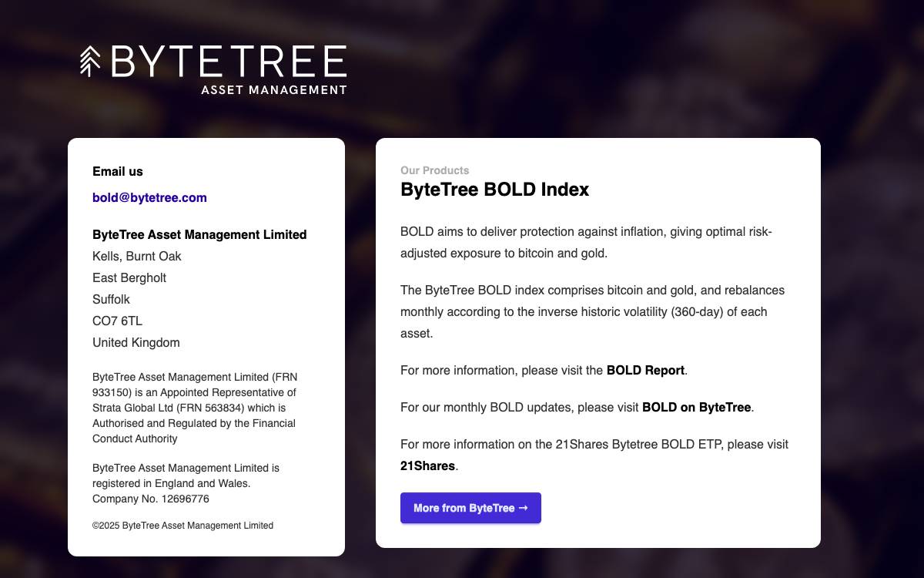924x578 pixels.
Task: Click the Company No. 12696776 text
Action: (x=151, y=499)
